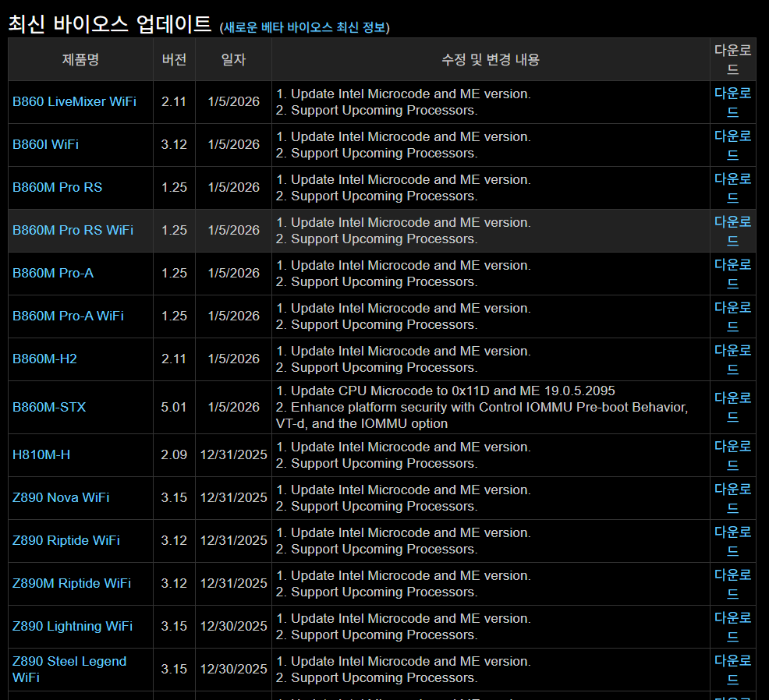Click the 수정 및 변경 내용 column header
Image resolution: width=769 pixels, height=700 pixels.
coord(491,60)
